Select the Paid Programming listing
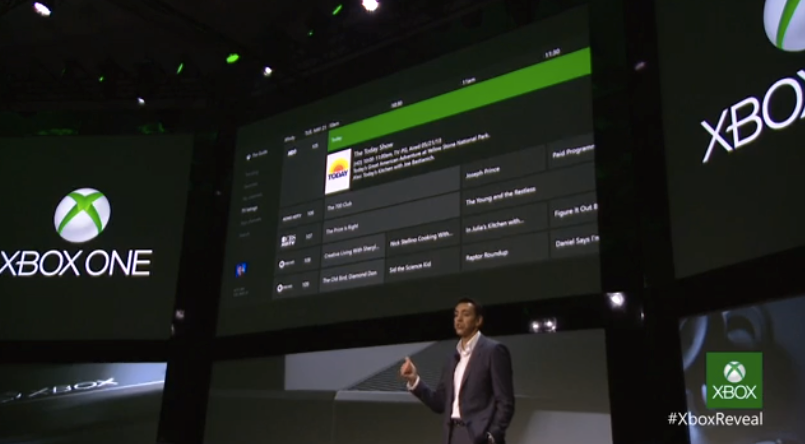The width and height of the screenshot is (805, 444). 571,150
